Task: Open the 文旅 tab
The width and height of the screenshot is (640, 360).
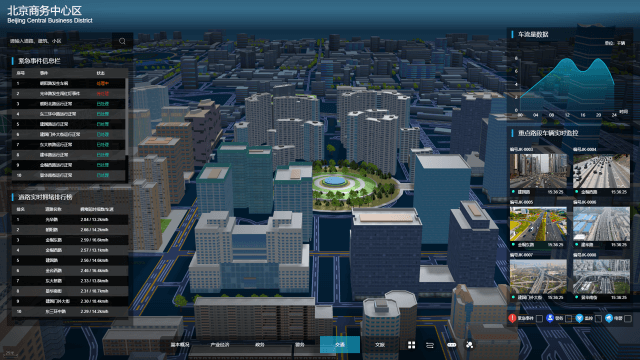Action: [380, 344]
